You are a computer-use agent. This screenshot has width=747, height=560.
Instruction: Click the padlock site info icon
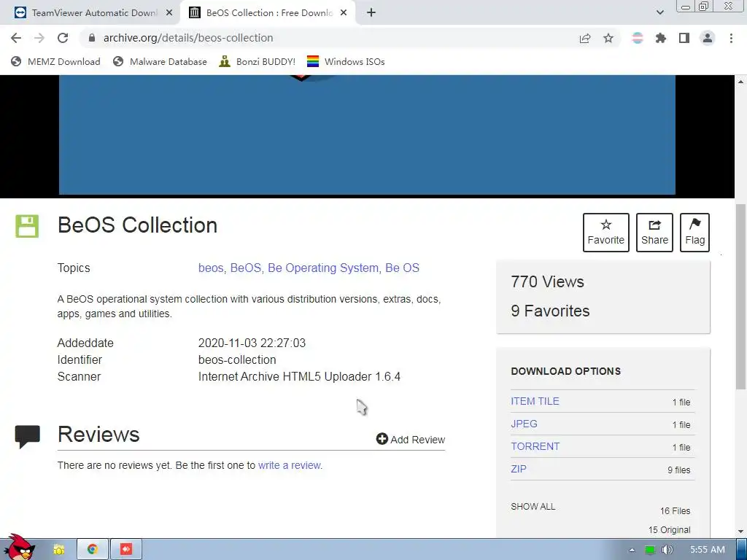pos(92,38)
